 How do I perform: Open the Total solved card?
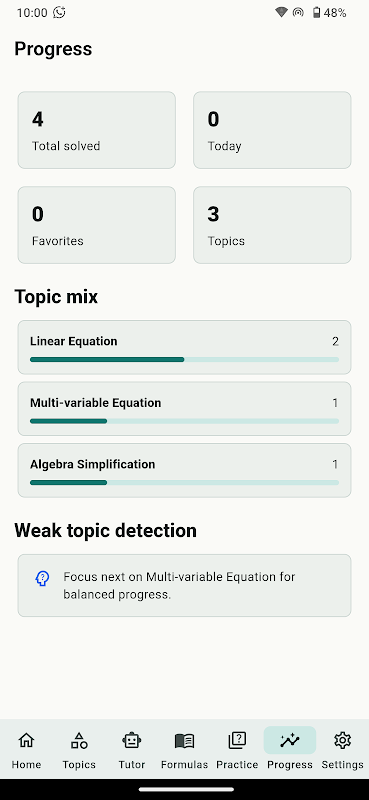tap(96, 130)
